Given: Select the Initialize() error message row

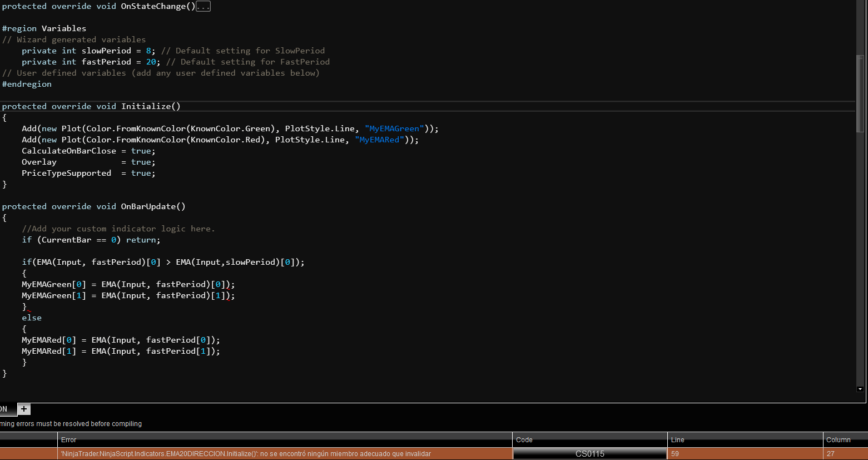Looking at the screenshot, I should click(246, 454).
